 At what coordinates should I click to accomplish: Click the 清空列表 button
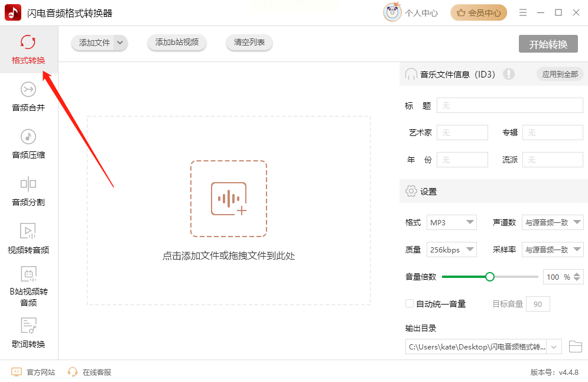tap(249, 42)
